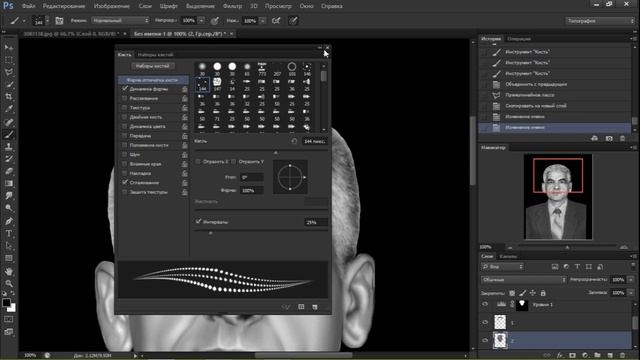The height and width of the screenshot is (360, 640).
Task: Delete current state in History panel
Action: coord(622,139)
